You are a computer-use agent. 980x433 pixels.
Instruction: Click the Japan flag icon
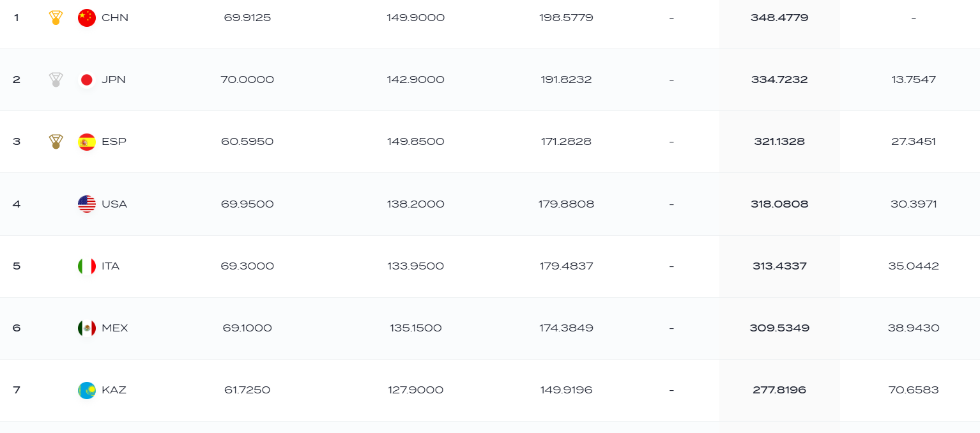click(x=87, y=80)
